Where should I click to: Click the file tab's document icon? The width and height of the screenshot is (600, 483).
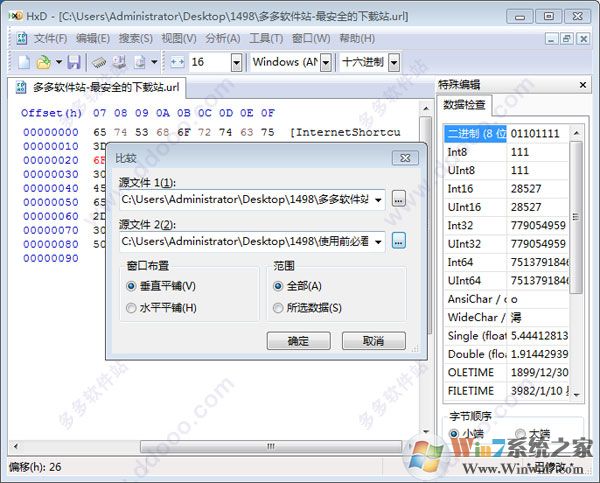click(21, 87)
